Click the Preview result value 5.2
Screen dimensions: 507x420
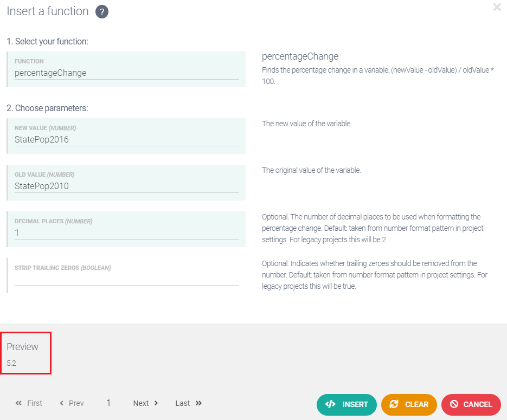click(x=11, y=364)
